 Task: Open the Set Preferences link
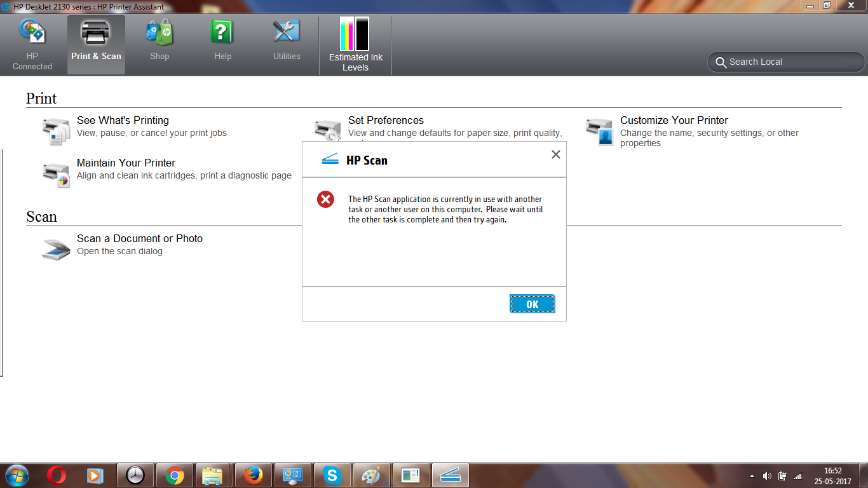tap(386, 120)
